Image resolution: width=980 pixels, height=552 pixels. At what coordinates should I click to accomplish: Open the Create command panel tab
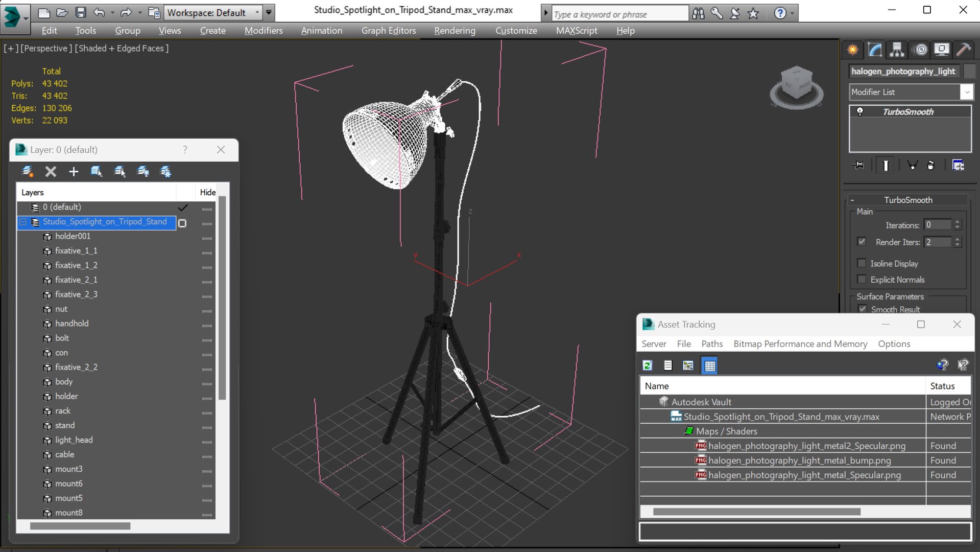pos(853,50)
